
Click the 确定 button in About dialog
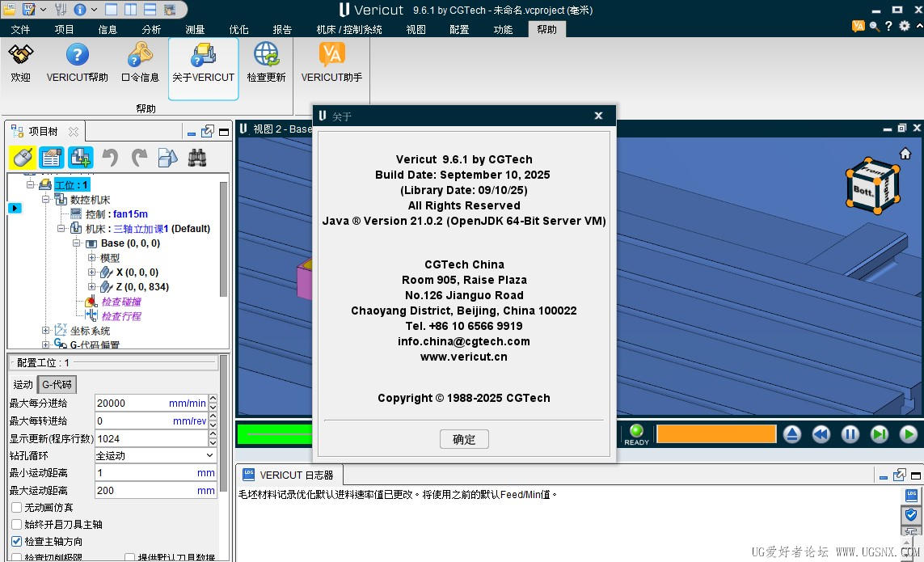coord(464,439)
